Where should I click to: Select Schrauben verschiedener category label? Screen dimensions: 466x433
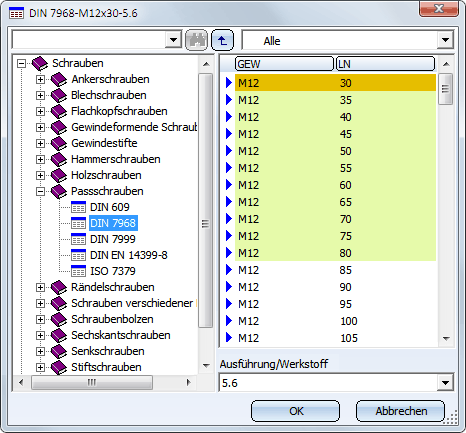[x=132, y=303]
